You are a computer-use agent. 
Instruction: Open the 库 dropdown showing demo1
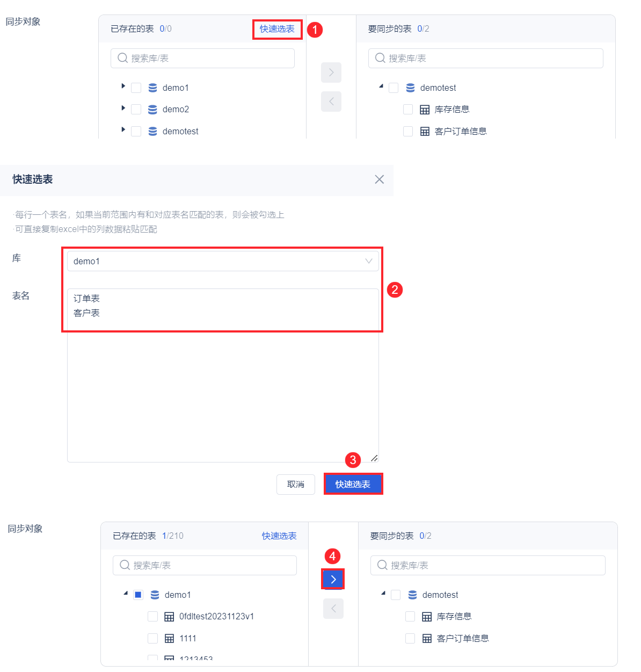[x=223, y=261]
